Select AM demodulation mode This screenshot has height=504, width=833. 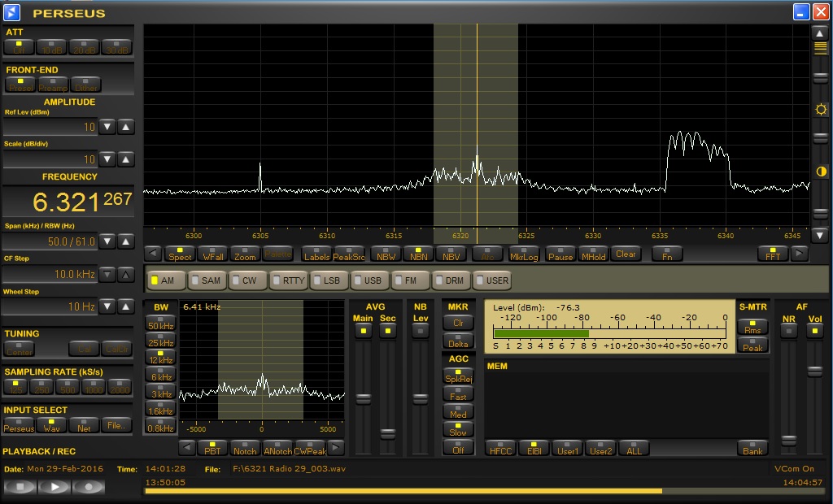pos(166,280)
